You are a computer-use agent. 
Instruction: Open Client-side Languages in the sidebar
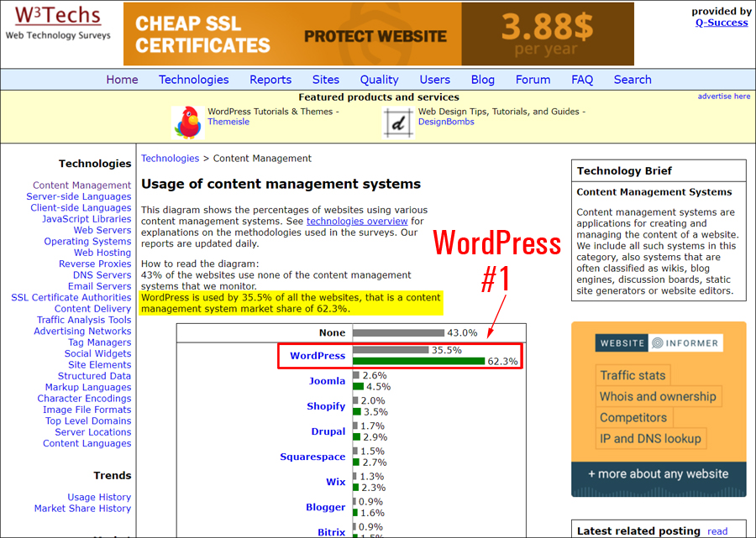coord(81,207)
